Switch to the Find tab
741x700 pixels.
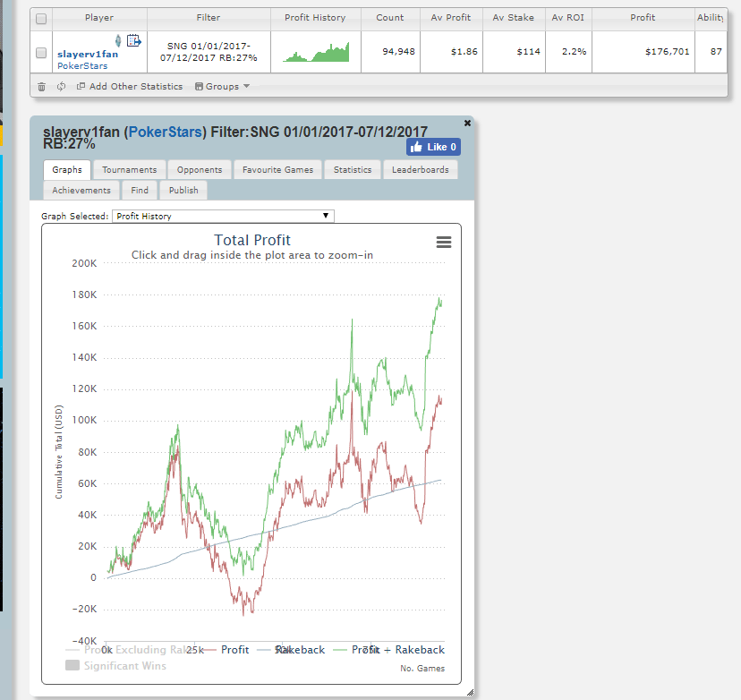[140, 190]
